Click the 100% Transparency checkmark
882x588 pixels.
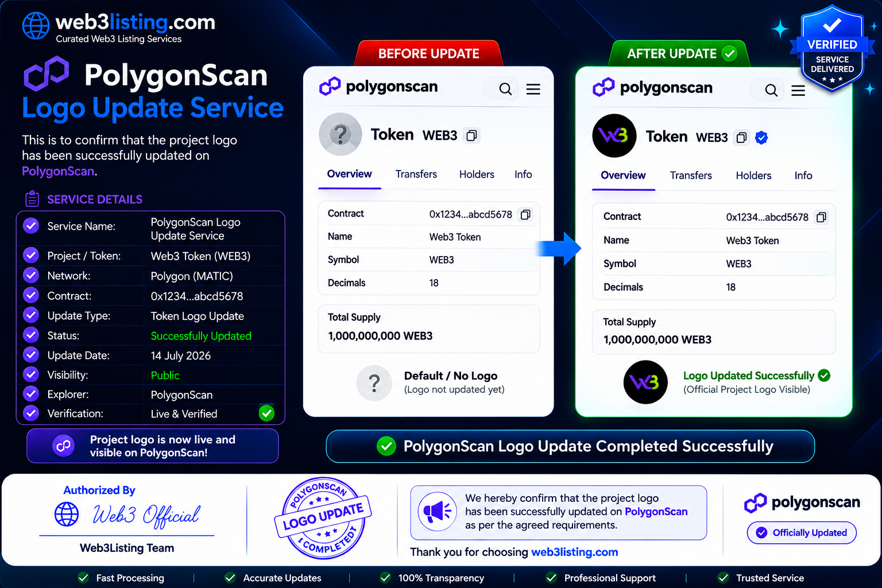point(385,578)
